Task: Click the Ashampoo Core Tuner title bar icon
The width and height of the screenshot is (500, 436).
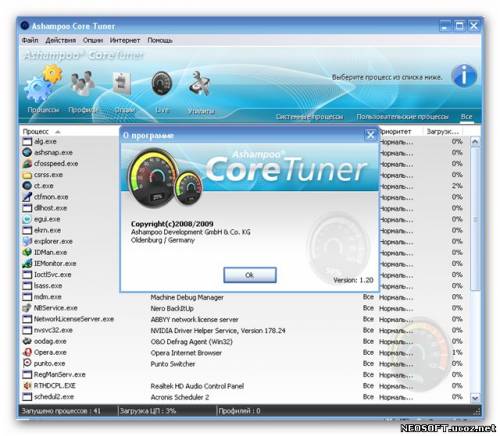Action: click(25, 26)
